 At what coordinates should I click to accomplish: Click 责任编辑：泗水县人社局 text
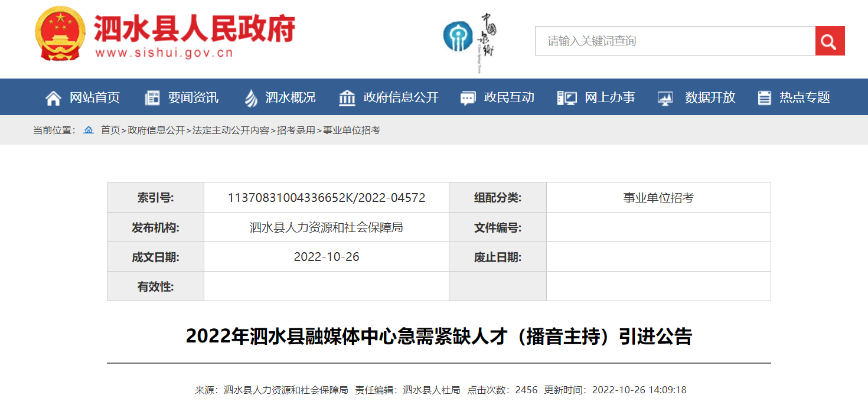pos(407,390)
